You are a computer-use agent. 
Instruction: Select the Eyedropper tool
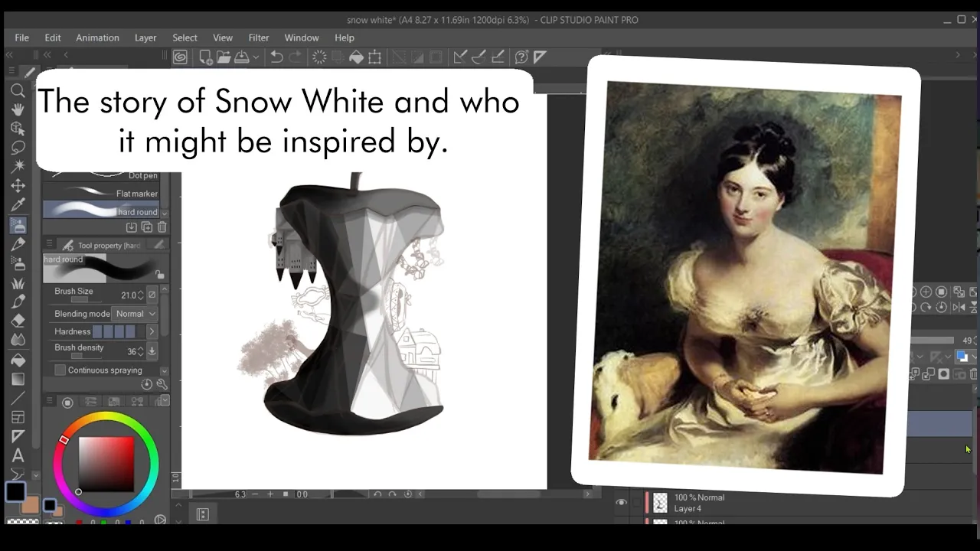(x=18, y=204)
